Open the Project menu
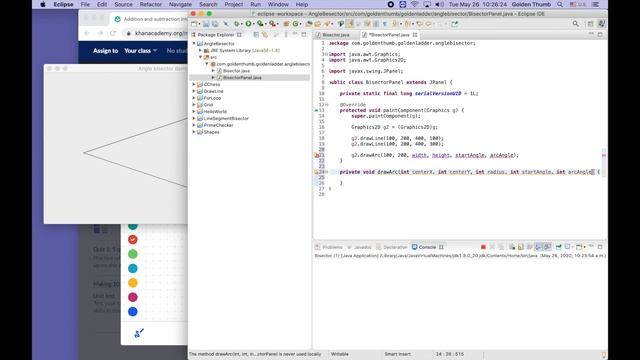The image size is (640, 360). [233, 4]
